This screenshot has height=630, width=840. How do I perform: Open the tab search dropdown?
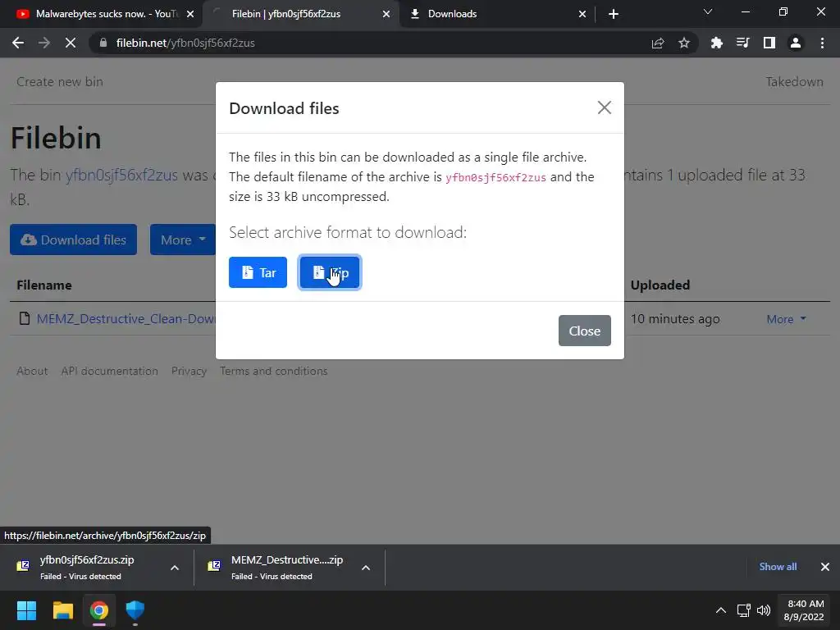(x=708, y=11)
